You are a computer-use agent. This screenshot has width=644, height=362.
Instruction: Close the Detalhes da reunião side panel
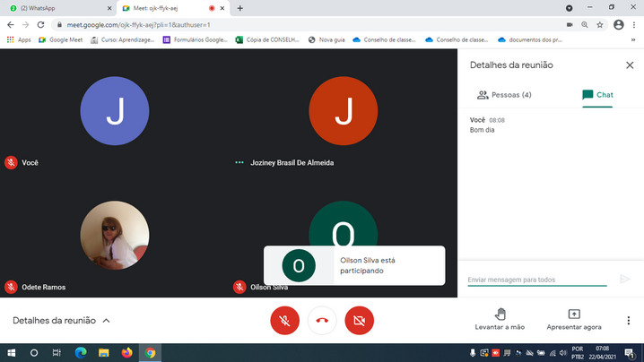click(x=630, y=65)
